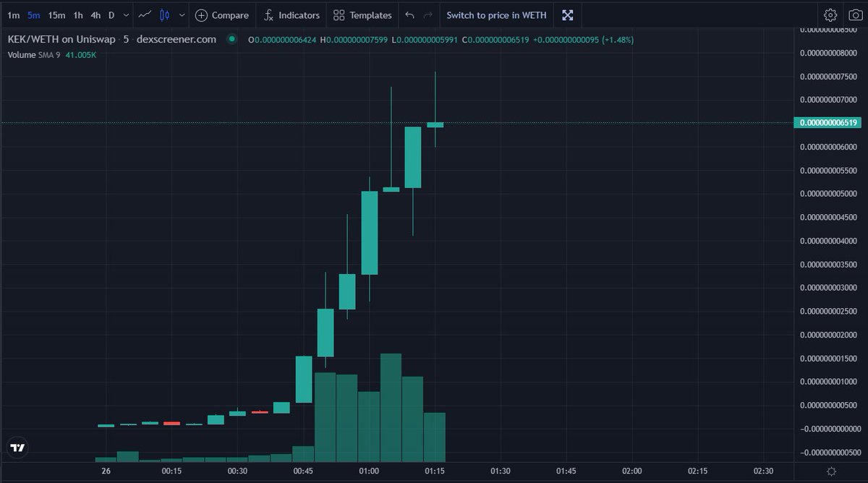Image resolution: width=868 pixels, height=483 pixels.
Task: Select the 1m timeframe
Action: [13, 15]
